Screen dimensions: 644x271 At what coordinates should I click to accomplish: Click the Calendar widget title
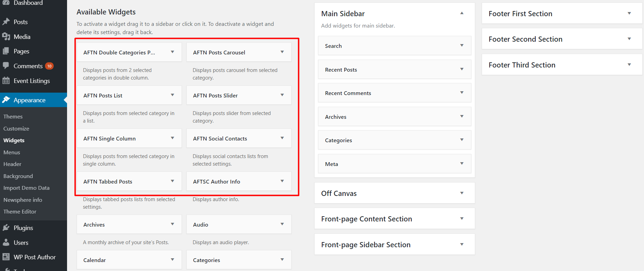(x=95, y=260)
